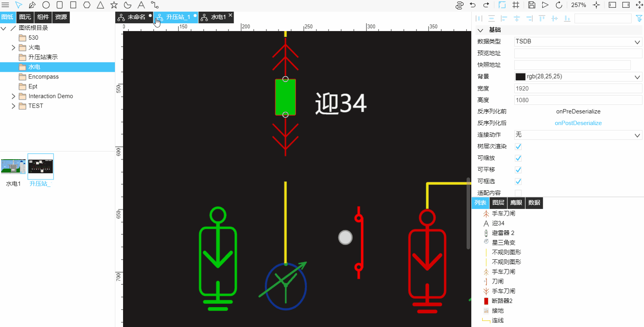Open the 数据类型 TSDB dropdown
The width and height of the screenshot is (644, 327).
tap(578, 42)
